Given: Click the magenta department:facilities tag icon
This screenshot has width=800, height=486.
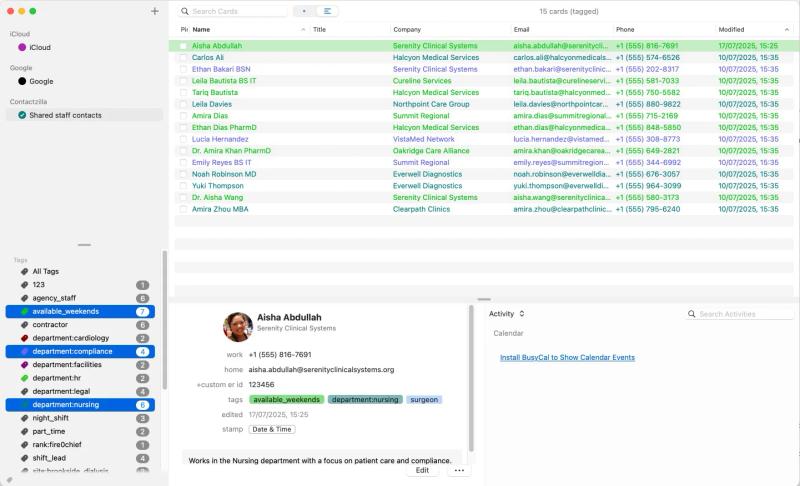Looking at the screenshot, I should pos(24,365).
